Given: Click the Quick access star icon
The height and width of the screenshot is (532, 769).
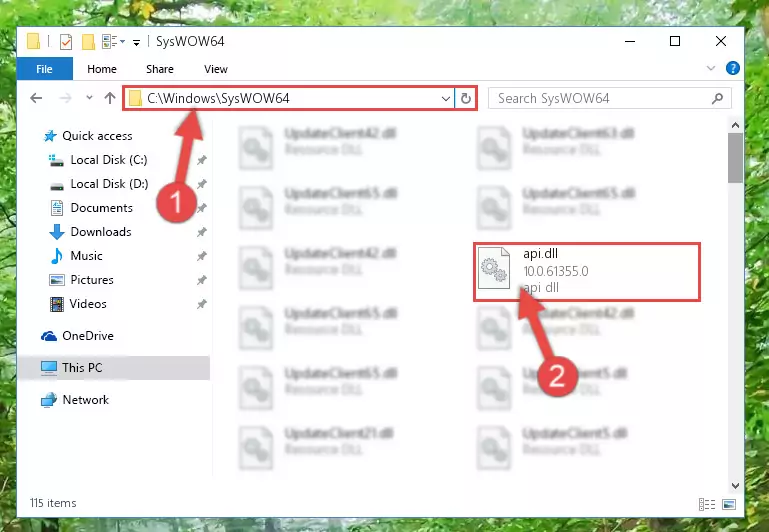Looking at the screenshot, I should (x=50, y=136).
